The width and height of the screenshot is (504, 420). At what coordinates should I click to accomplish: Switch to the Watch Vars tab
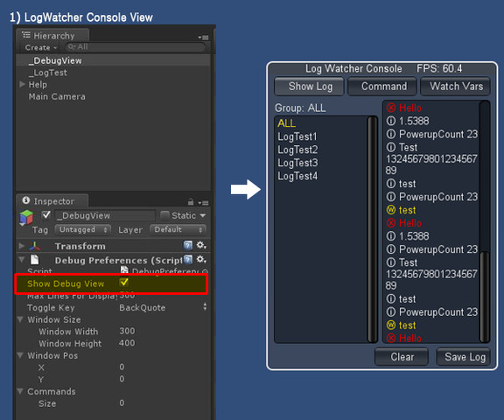tap(456, 87)
